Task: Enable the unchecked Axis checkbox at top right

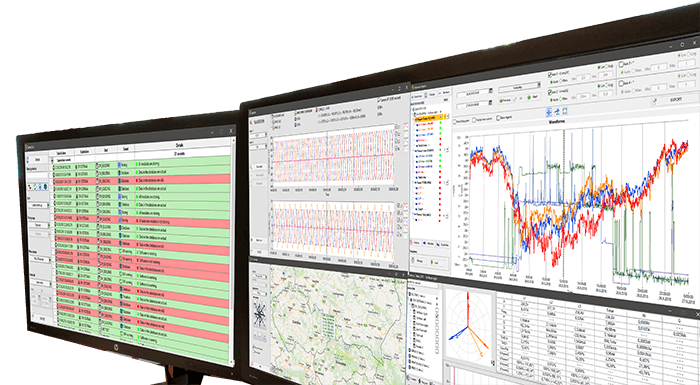Action: 621,65
